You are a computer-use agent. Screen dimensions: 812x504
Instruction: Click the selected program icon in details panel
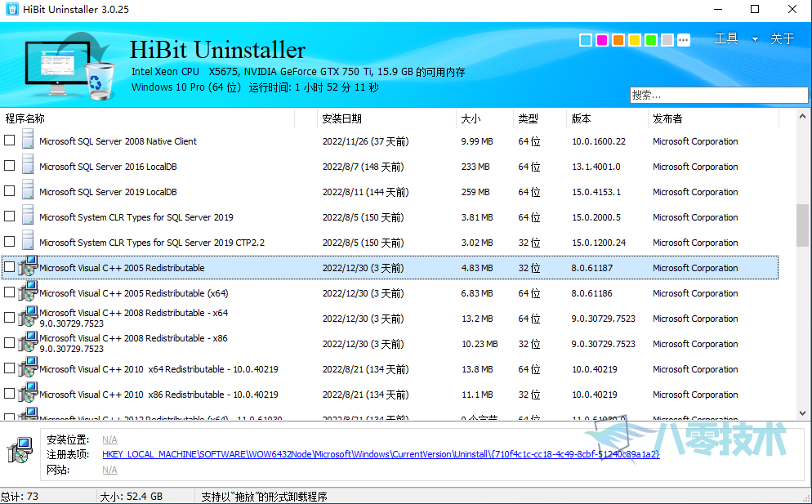click(x=20, y=450)
